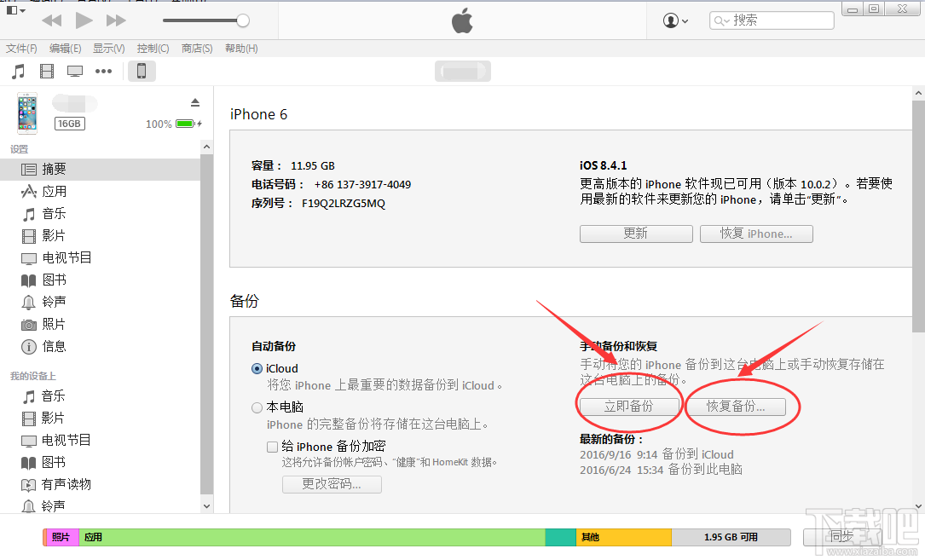Eject the iPhone using the eject icon
Viewport: 925px width, 560px height.
coord(195,101)
